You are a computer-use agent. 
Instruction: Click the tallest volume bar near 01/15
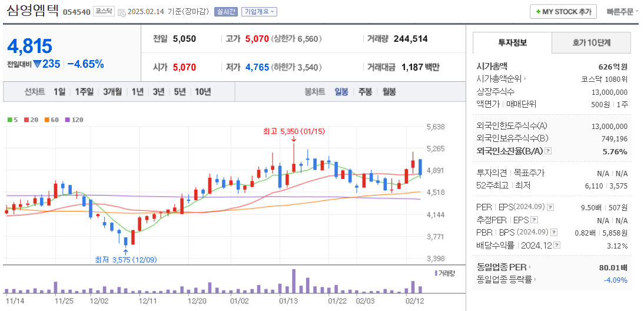[294, 281]
